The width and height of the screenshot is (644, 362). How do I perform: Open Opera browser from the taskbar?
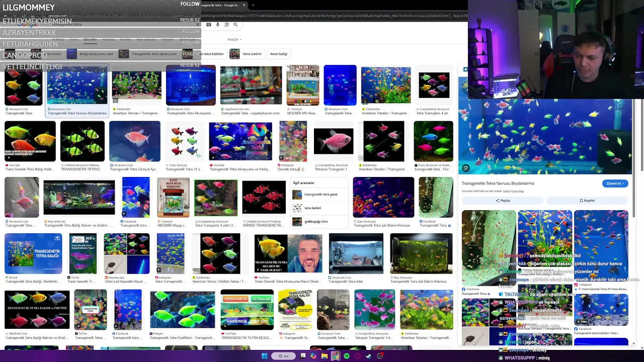pos(358,356)
